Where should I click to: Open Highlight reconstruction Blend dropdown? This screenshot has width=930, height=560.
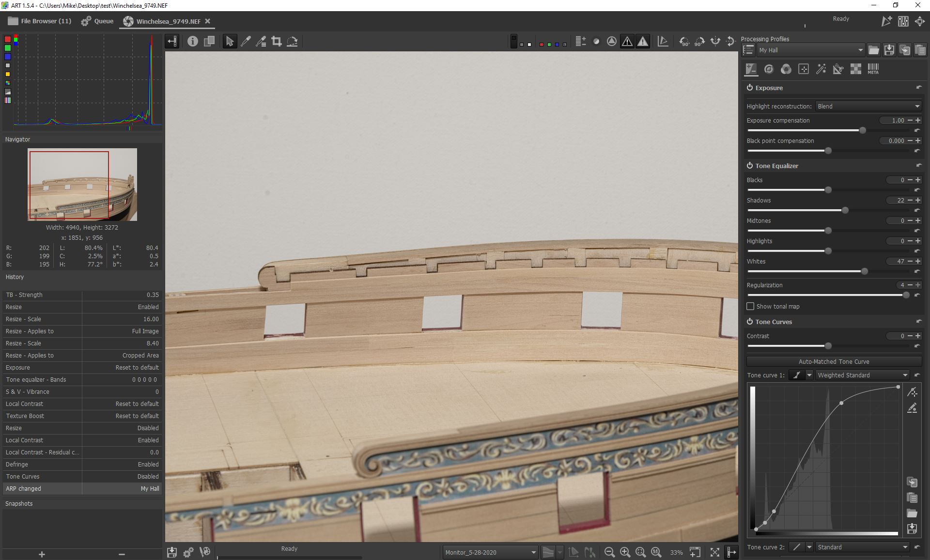pyautogui.click(x=868, y=106)
